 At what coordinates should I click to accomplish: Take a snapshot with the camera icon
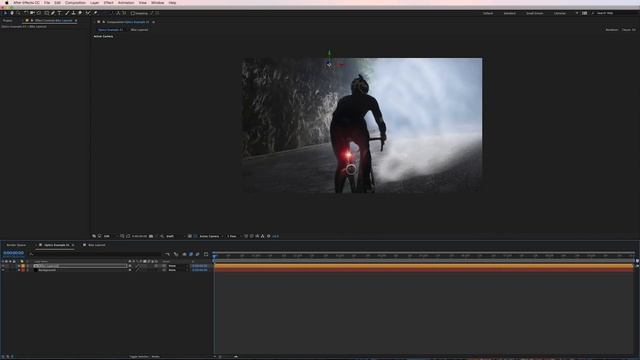(x=151, y=236)
